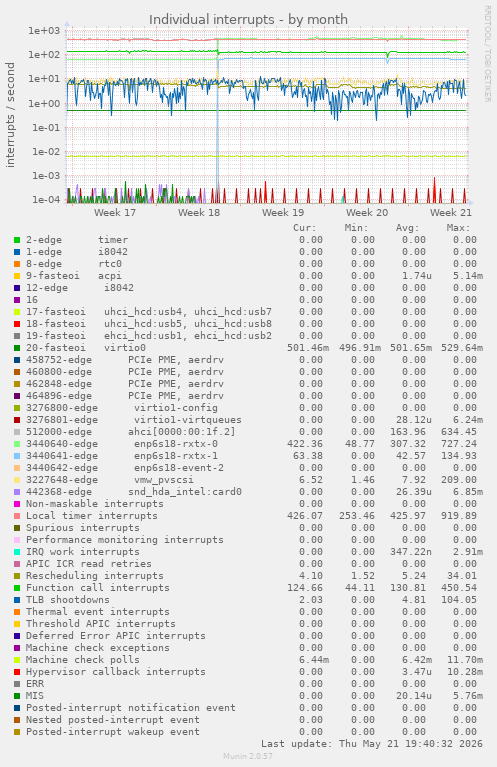Click the ahci[0000:00:1f.2] legend entry
The width and height of the screenshot is (497, 767).
coord(181,432)
